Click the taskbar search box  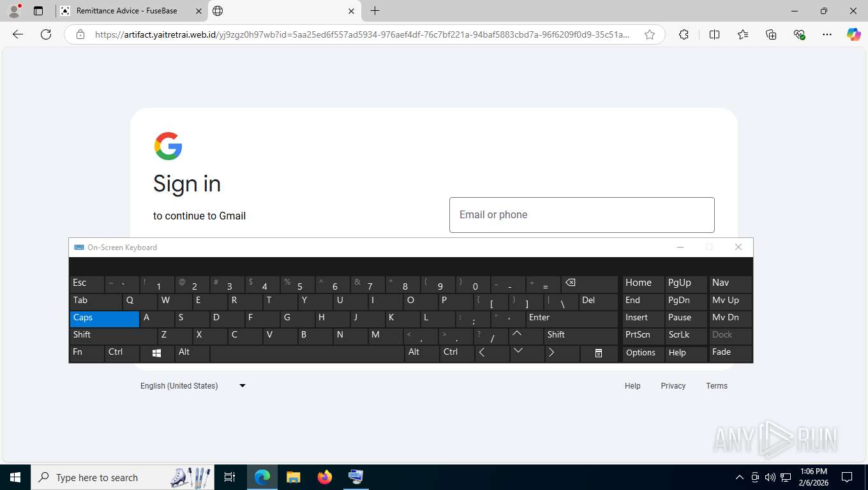[x=121, y=477]
